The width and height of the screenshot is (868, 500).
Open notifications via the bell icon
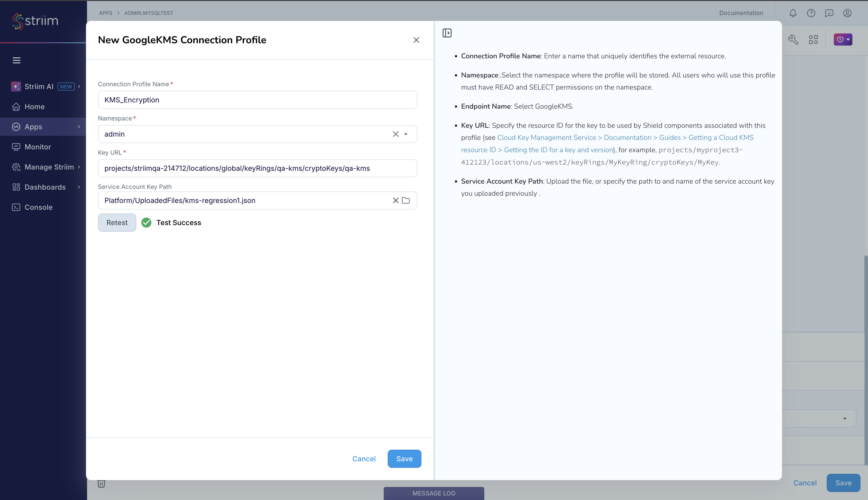[793, 13]
